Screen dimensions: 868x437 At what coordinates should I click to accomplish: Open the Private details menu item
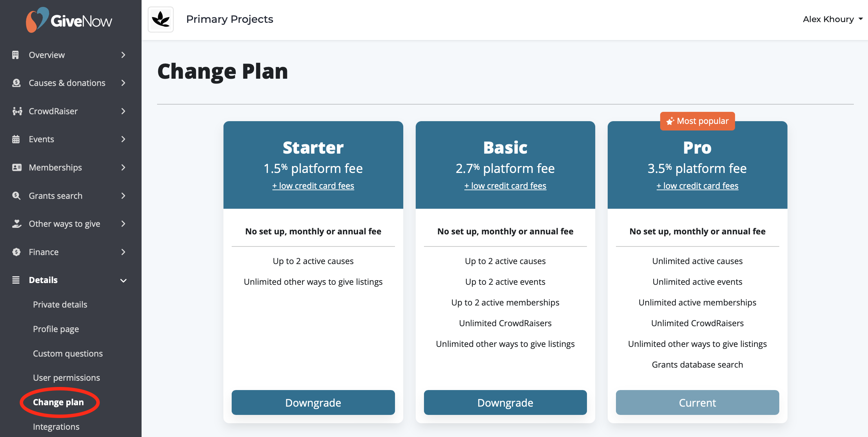60,304
